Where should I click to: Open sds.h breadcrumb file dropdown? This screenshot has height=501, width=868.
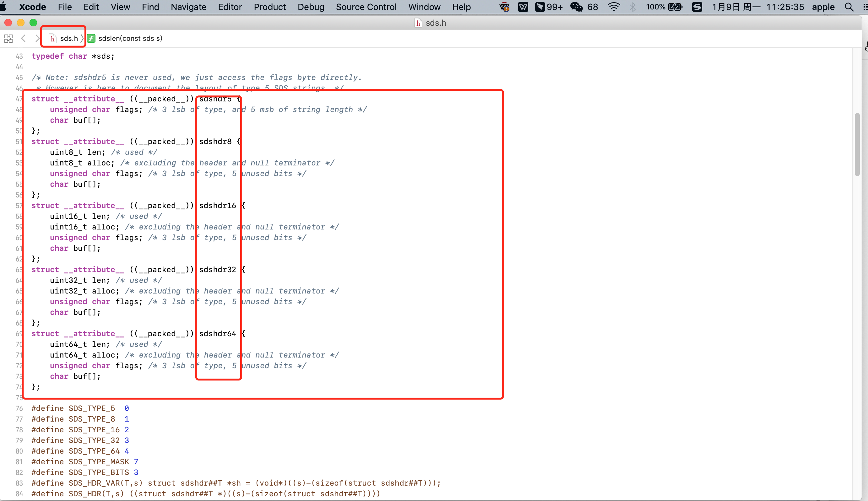coord(69,38)
